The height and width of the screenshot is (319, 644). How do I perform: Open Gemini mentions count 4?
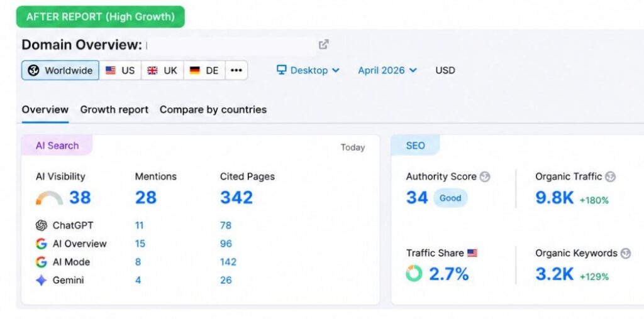coord(138,281)
